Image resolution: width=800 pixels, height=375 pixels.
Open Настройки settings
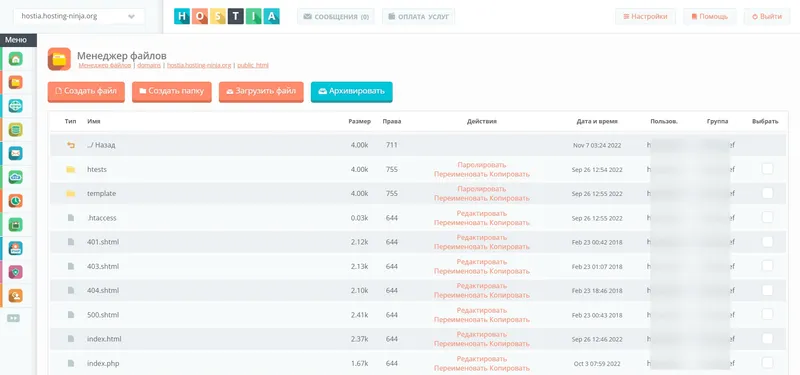[645, 16]
